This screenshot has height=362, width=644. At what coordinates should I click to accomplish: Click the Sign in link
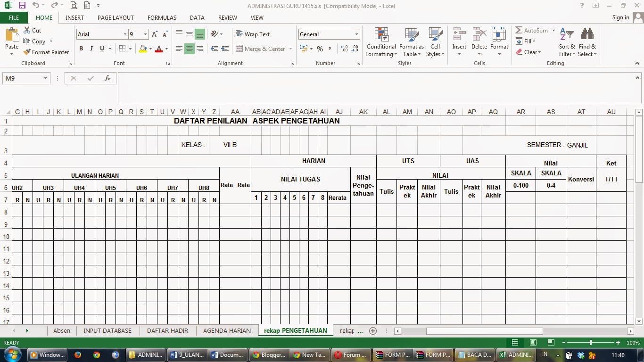click(620, 17)
